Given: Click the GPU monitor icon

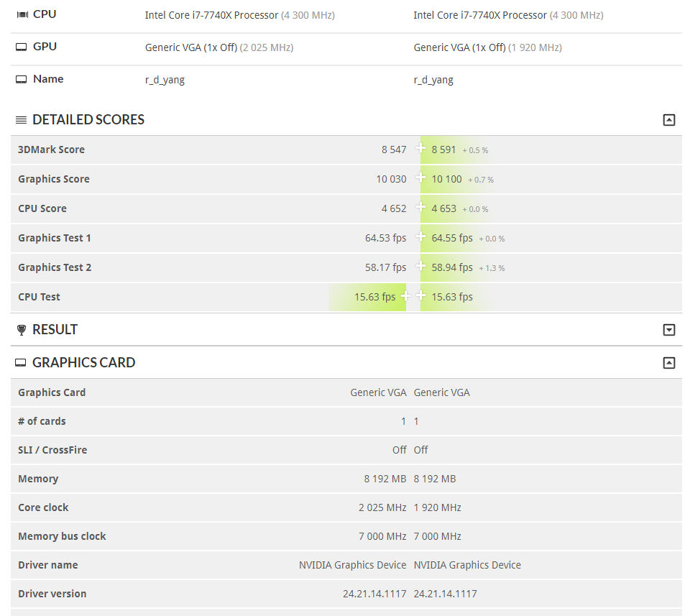Looking at the screenshot, I should coord(22,47).
